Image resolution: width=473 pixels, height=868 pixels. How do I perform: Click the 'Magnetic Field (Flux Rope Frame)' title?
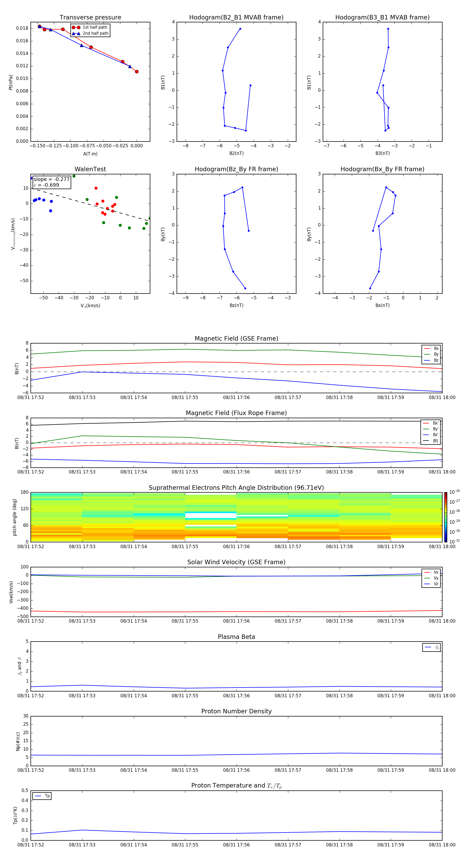[236, 413]
